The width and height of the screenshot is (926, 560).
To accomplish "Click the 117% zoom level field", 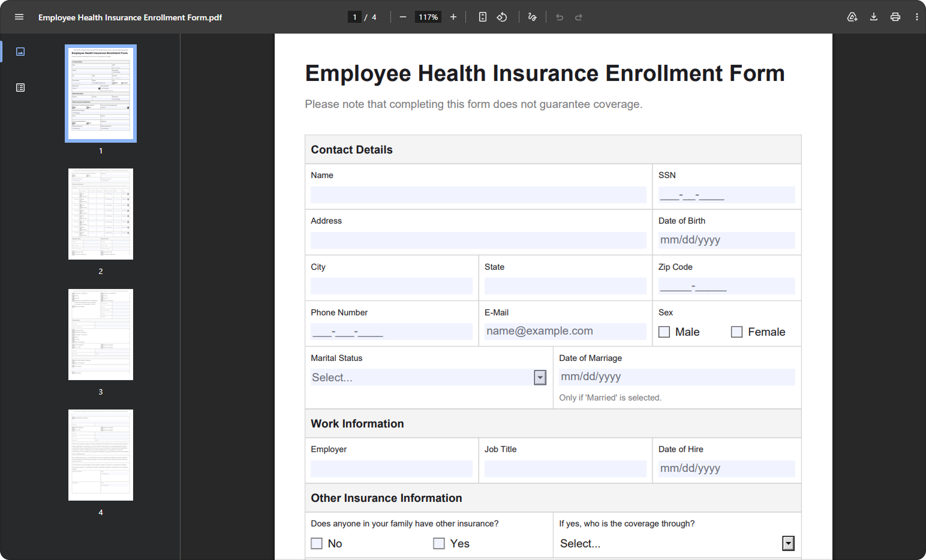I will point(428,17).
